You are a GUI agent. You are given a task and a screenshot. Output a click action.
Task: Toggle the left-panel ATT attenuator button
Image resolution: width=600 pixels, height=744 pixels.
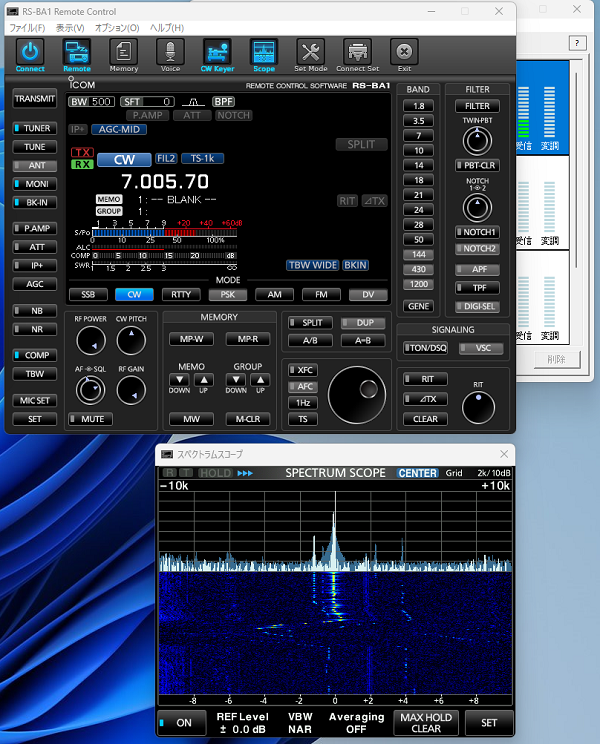(x=35, y=247)
